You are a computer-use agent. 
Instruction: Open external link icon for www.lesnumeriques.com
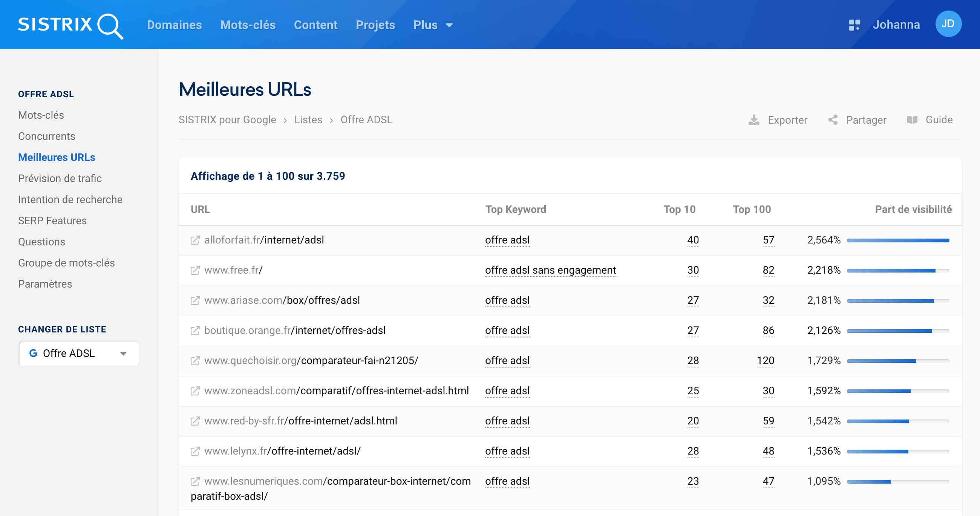(195, 481)
